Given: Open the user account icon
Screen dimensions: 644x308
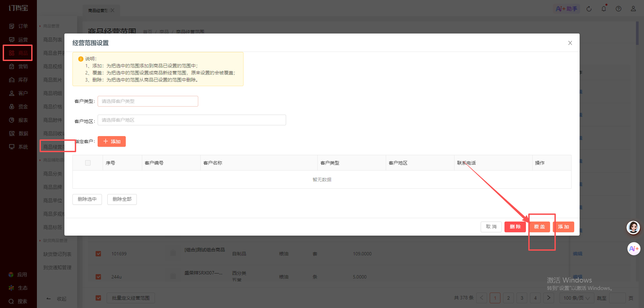Looking at the screenshot, I should [x=633, y=9].
